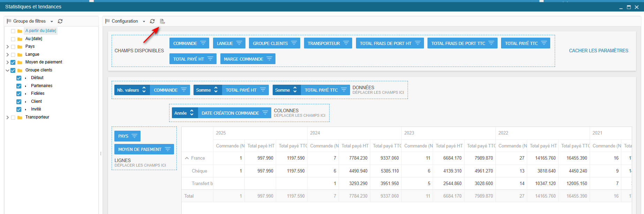644x214 pixels.
Task: Collapse the France row in the table
Action: (187, 158)
